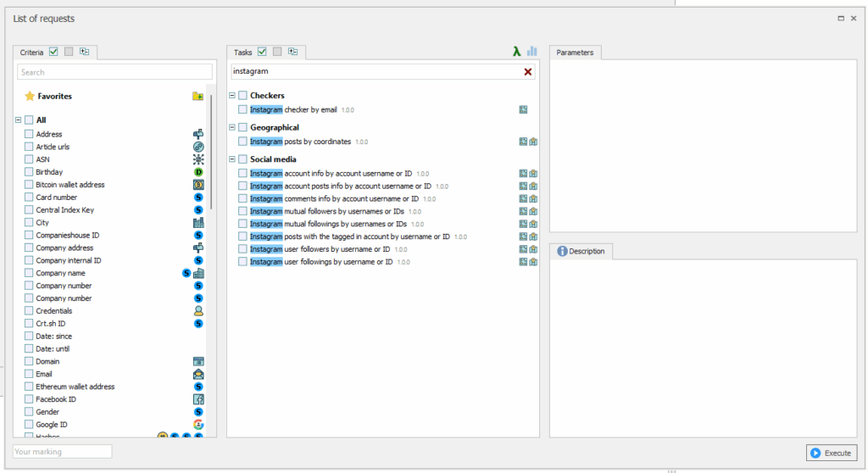Image resolution: width=868 pixels, height=473 pixels.
Task: Select the Crt.sh ID criterion
Action: pyautogui.click(x=50, y=324)
